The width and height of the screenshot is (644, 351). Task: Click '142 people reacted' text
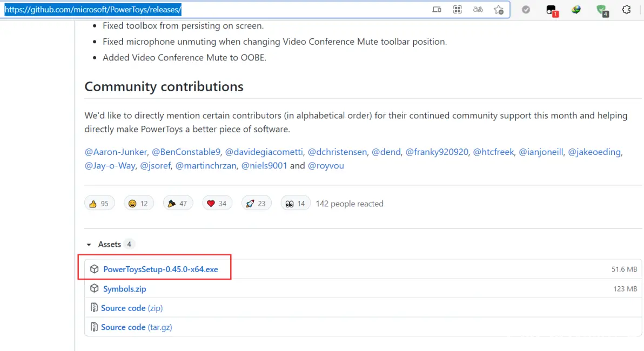point(350,204)
